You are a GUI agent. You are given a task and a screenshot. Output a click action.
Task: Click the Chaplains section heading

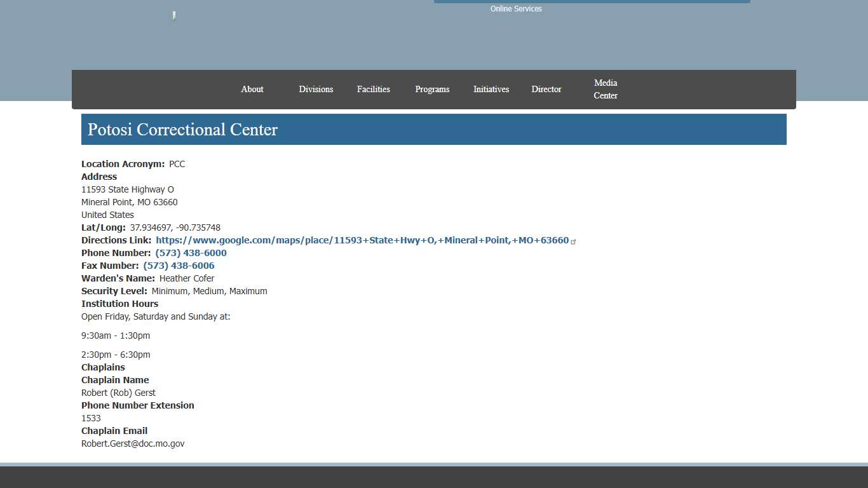pos(103,367)
